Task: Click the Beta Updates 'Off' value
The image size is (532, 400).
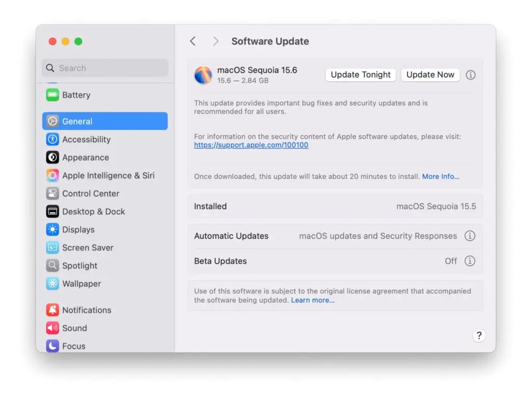Action: coord(451,261)
